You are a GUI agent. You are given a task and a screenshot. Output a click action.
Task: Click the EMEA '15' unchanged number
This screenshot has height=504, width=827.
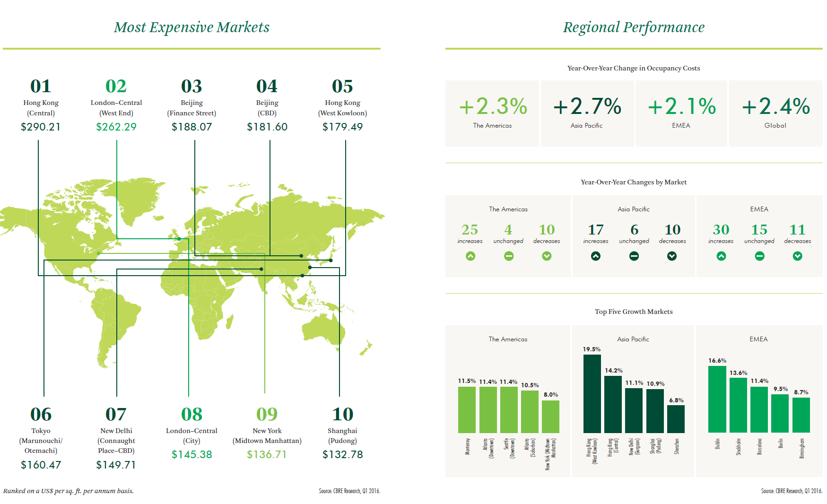[x=759, y=230]
